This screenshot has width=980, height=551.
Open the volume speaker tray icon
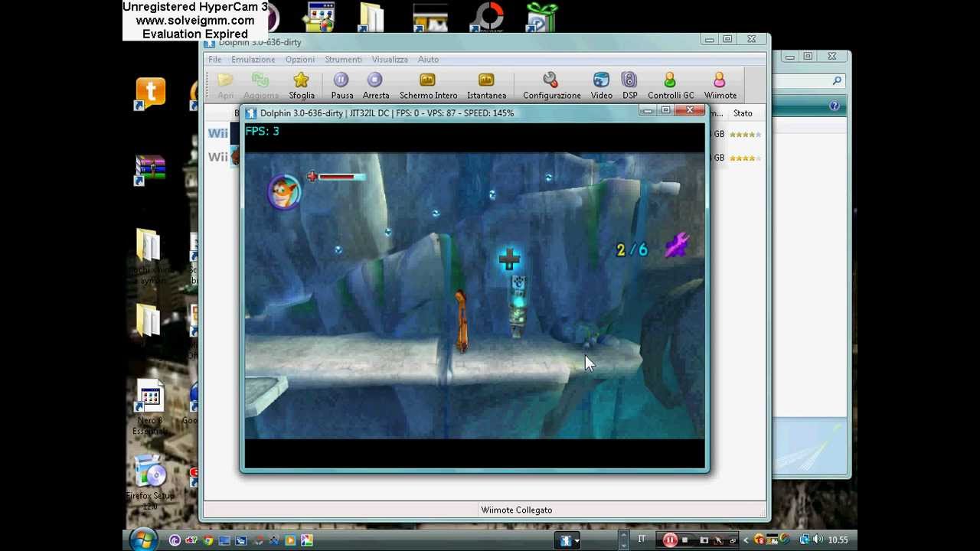pyautogui.click(x=818, y=540)
